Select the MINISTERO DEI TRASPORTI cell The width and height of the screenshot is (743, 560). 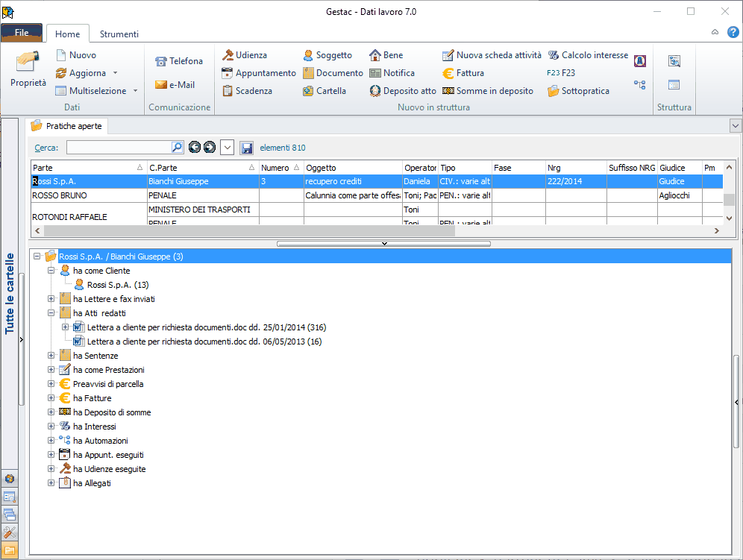coord(203,210)
